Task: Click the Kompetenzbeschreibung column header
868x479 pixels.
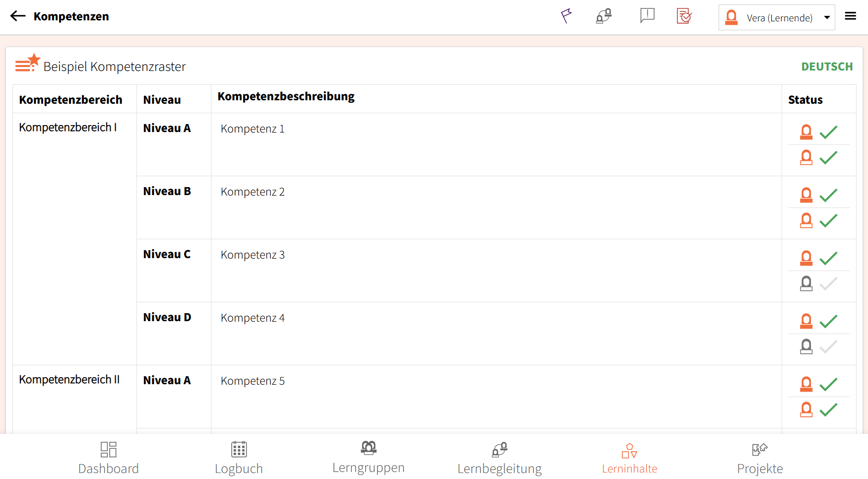Action: pos(496,99)
